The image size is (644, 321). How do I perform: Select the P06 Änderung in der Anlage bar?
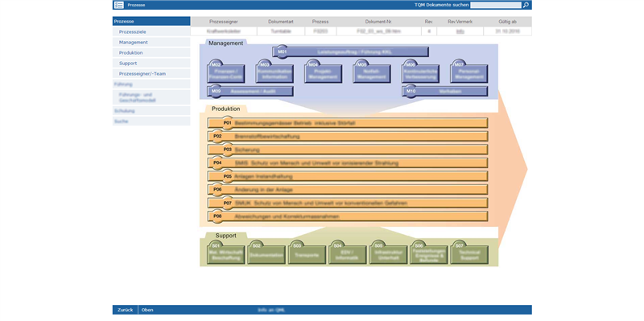pyautogui.click(x=348, y=190)
